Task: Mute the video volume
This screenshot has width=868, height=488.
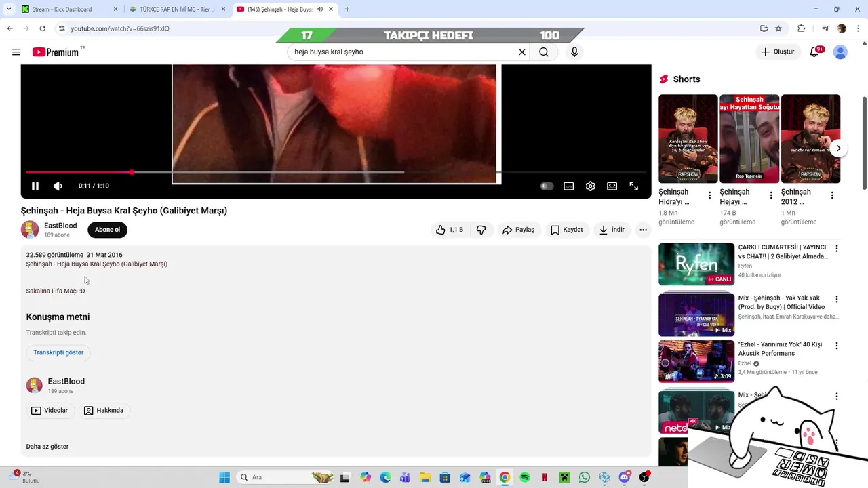Action: (x=58, y=186)
